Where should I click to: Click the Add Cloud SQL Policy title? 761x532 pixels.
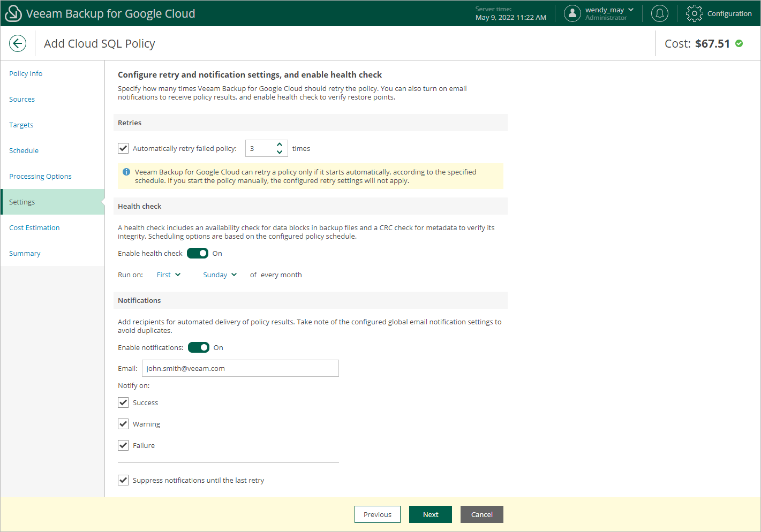click(100, 43)
